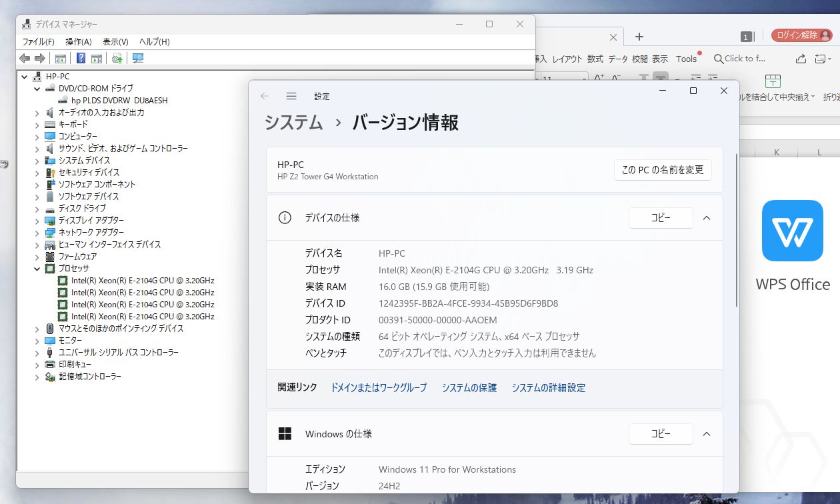Decrease font size with A- in WPS

pos(617,77)
